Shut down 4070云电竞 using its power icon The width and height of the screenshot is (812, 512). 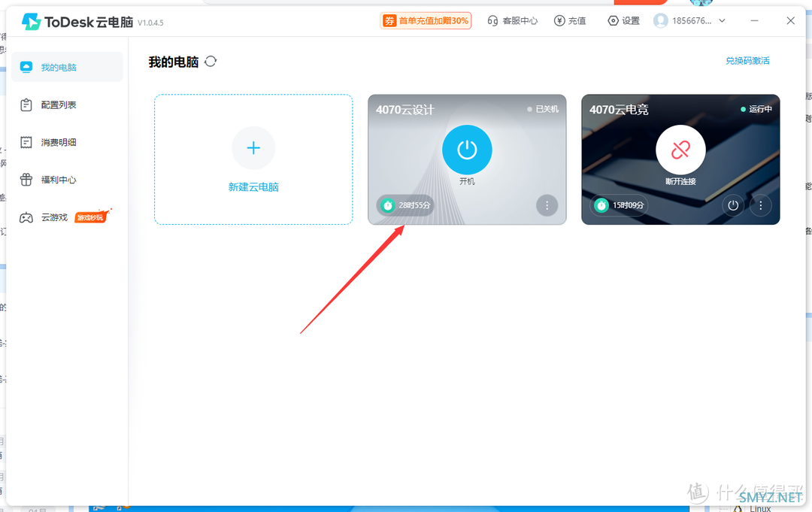[x=733, y=205]
